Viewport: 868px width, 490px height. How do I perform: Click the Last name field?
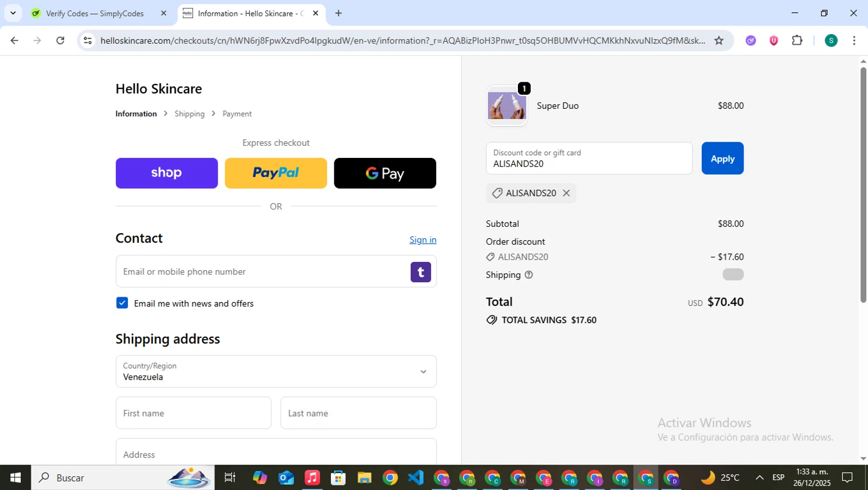tap(358, 413)
